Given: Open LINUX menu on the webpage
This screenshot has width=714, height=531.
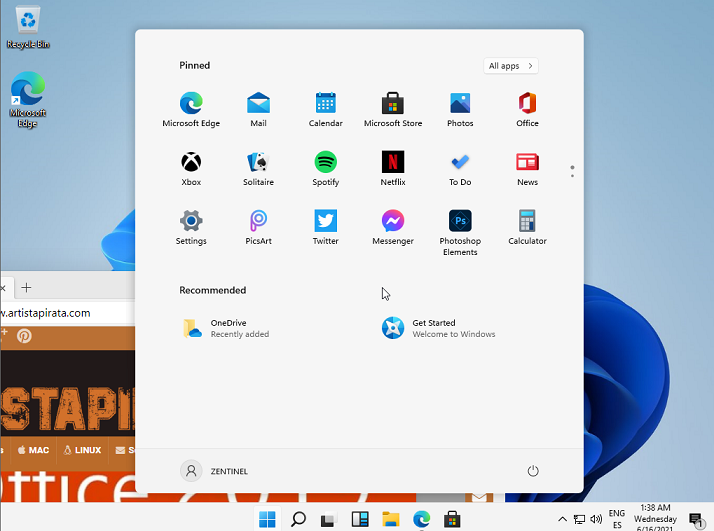Looking at the screenshot, I should click(82, 450).
